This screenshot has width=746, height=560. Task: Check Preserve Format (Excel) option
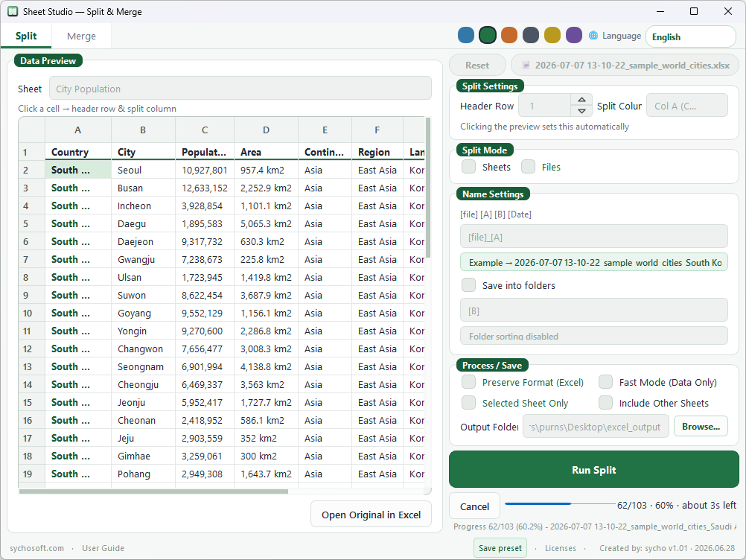click(x=468, y=382)
